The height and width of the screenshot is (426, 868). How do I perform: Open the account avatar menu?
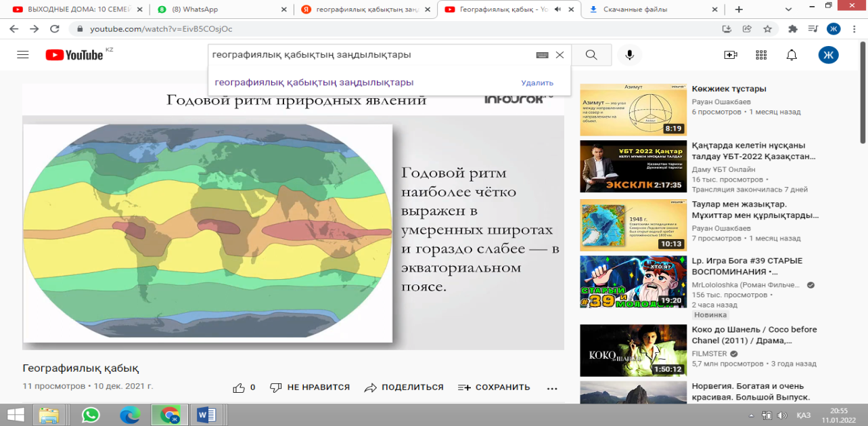point(828,55)
